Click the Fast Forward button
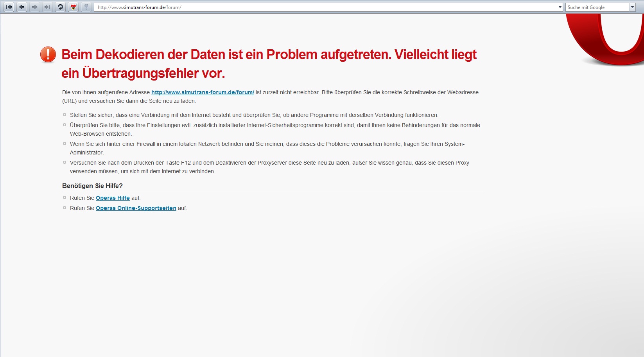Screen dimensions: 644x357 pos(47,7)
